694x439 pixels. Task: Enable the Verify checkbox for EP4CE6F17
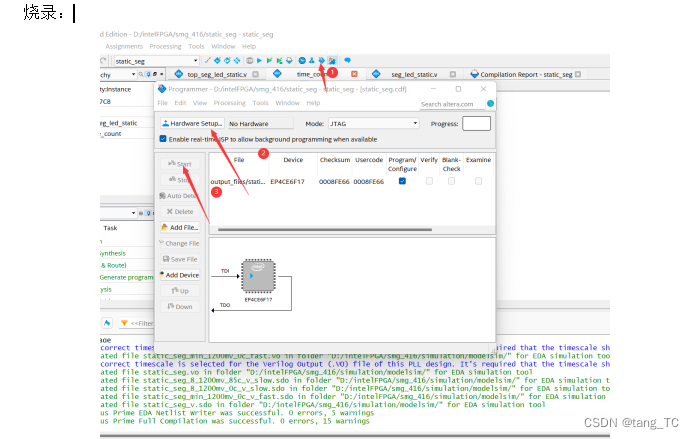click(429, 181)
